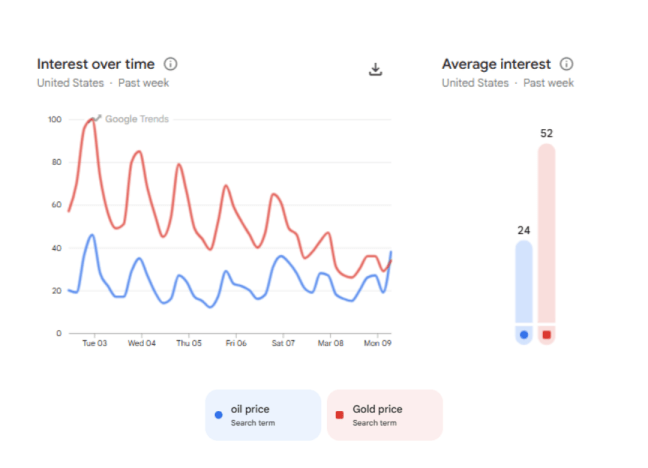Click the blue dot under the 24 bar
The image size is (648, 468).
click(524, 335)
